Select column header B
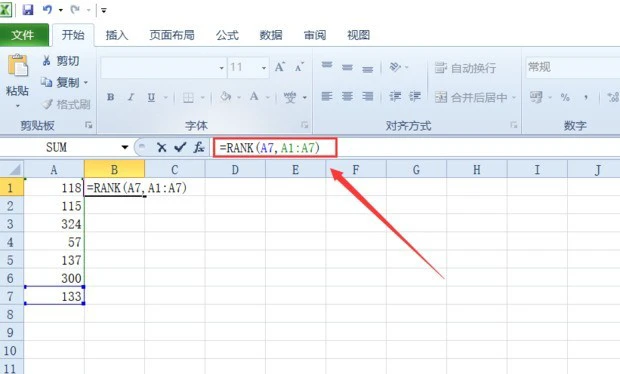The image size is (620, 374). pos(114,170)
